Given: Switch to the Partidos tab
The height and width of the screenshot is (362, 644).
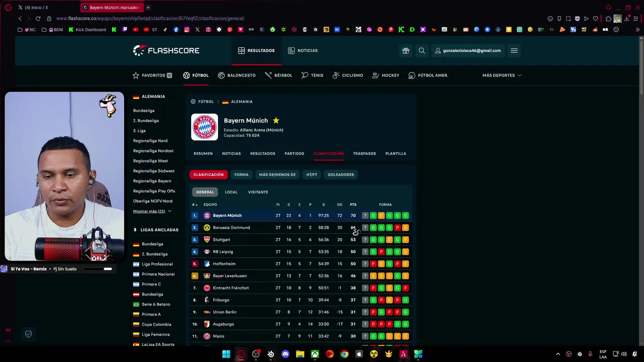Looking at the screenshot, I should click(x=294, y=153).
